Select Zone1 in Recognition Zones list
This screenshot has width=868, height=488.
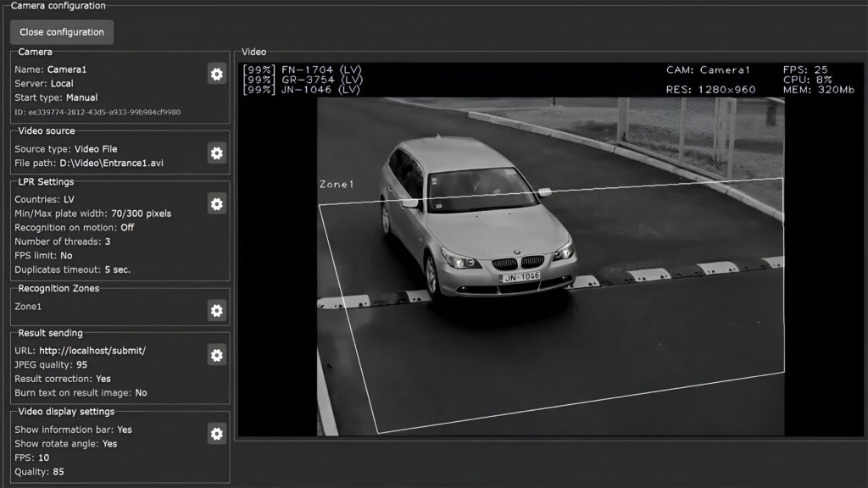[x=28, y=307]
